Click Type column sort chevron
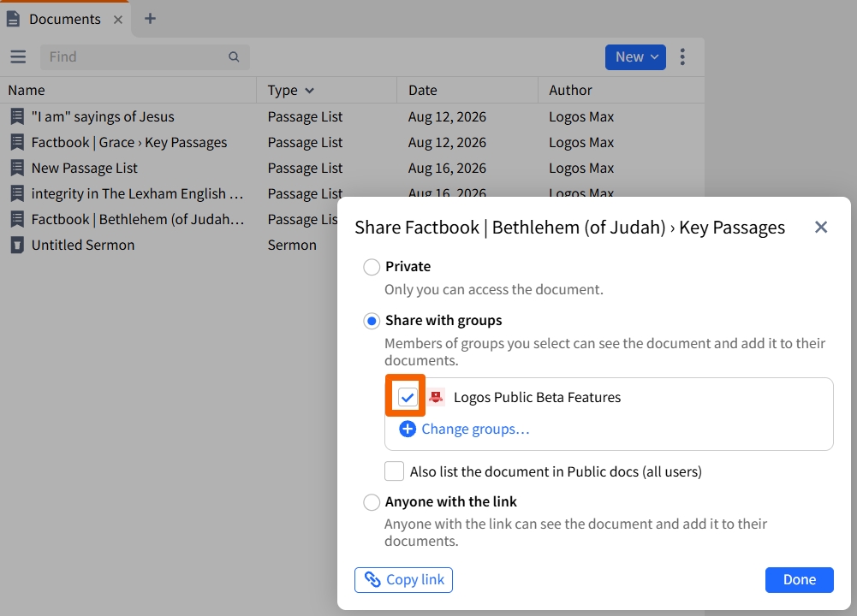Image resolution: width=857 pixels, height=616 pixels. coord(309,91)
